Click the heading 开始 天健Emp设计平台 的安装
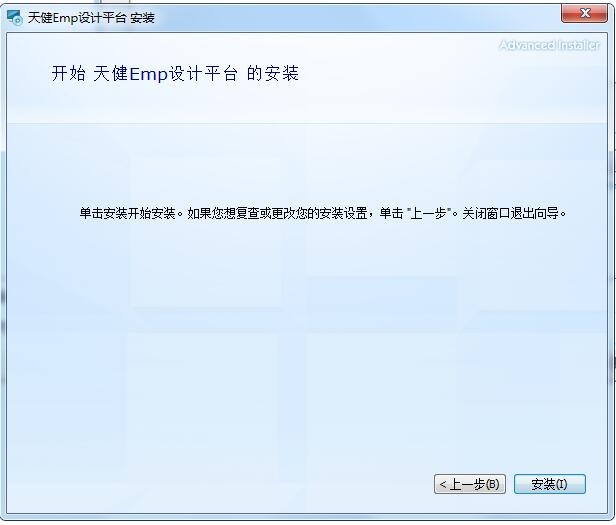616x525 pixels. (175, 73)
